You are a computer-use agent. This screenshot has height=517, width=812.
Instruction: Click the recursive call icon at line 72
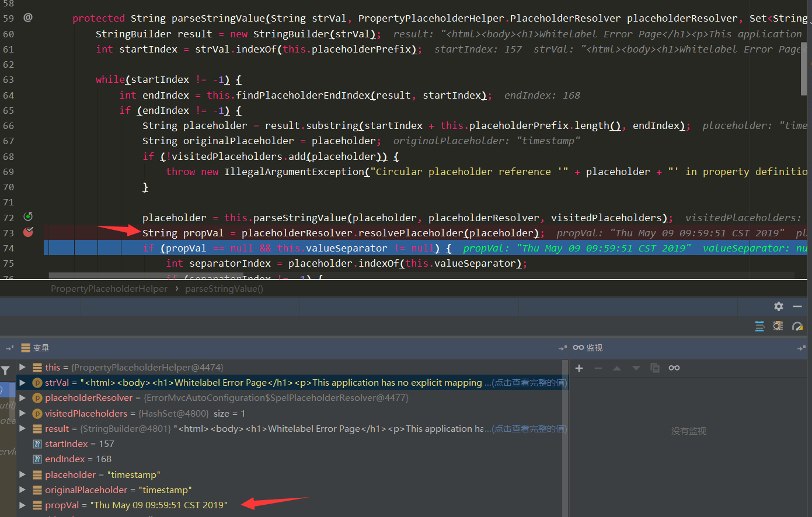(x=27, y=216)
